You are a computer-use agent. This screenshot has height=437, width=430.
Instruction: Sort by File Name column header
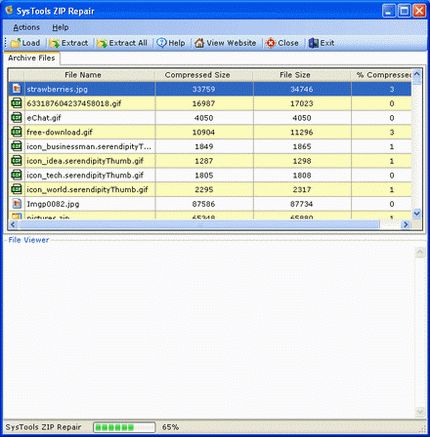click(x=83, y=75)
